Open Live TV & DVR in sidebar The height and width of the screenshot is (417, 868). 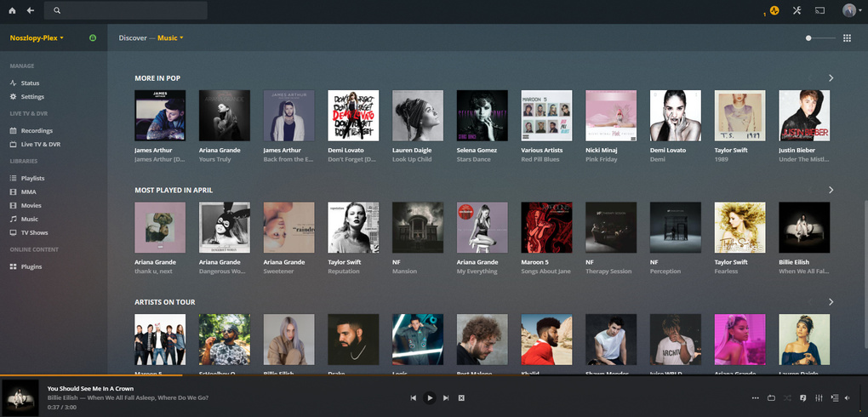pos(36,145)
